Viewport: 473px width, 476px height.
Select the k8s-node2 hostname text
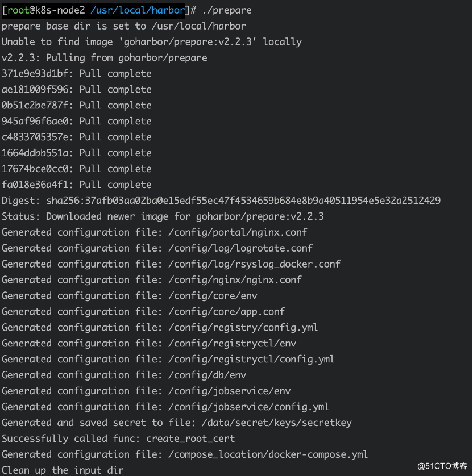60,10
